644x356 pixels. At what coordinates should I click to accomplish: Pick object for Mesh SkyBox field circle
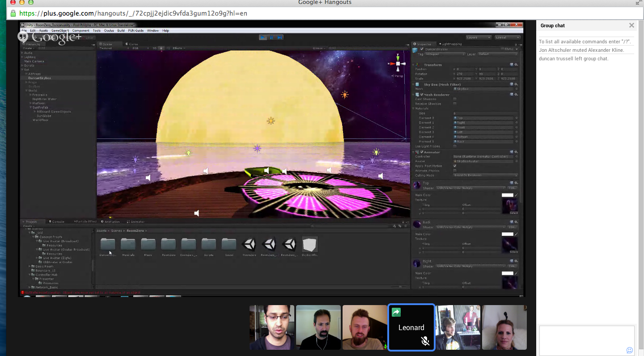pos(516,89)
